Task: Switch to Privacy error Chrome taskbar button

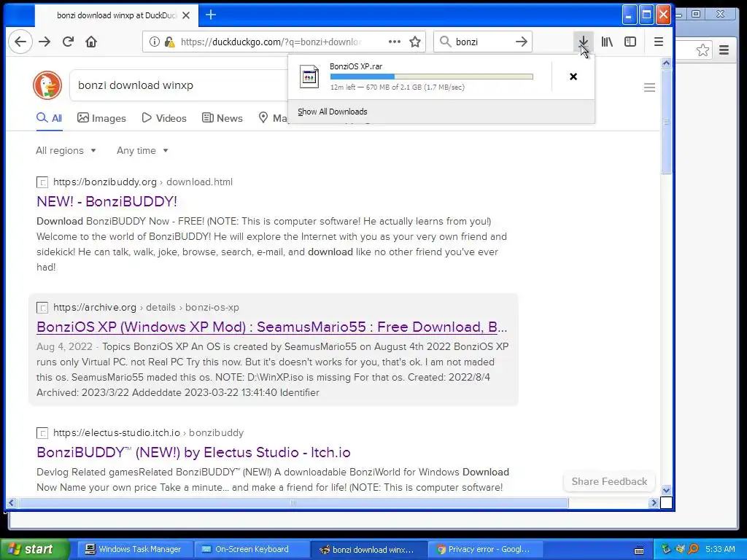Action: click(x=484, y=550)
